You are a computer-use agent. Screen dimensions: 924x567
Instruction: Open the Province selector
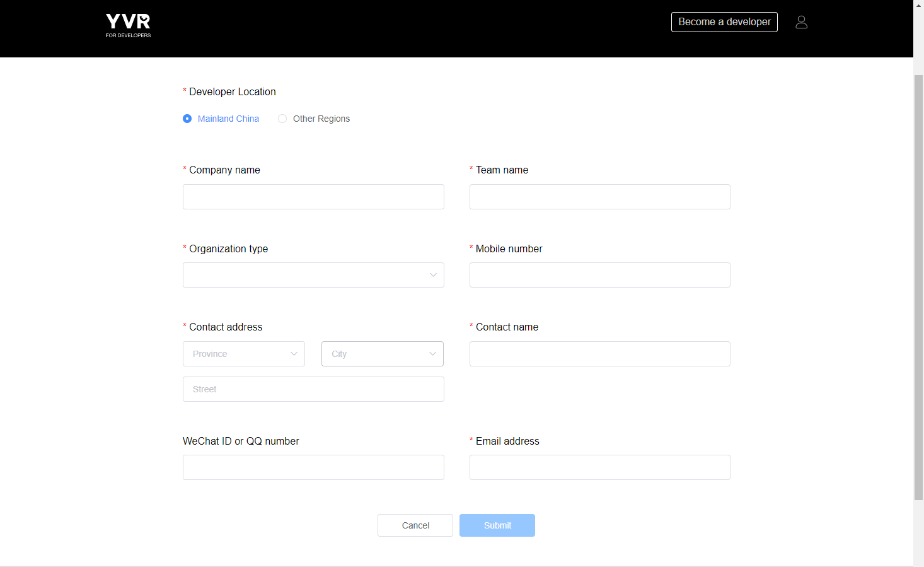click(244, 354)
